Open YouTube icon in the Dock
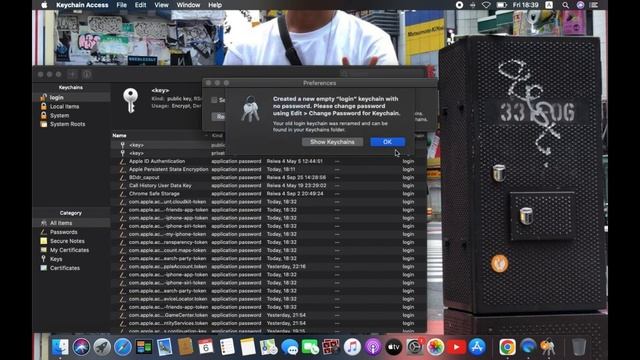The image size is (640, 360). (x=456, y=347)
